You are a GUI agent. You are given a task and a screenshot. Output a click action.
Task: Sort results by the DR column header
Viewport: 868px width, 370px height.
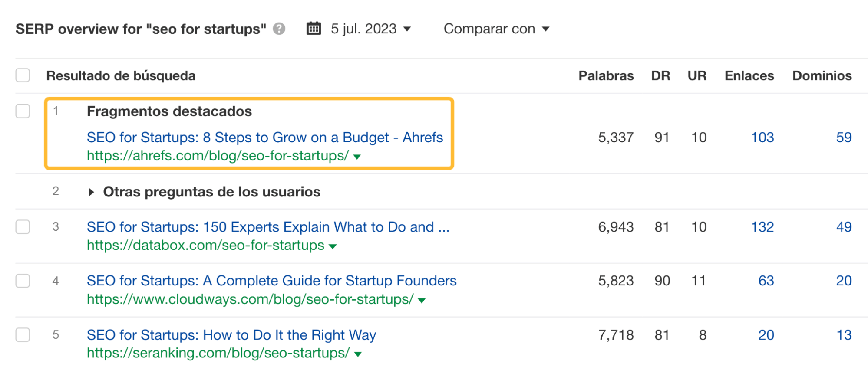pyautogui.click(x=660, y=75)
